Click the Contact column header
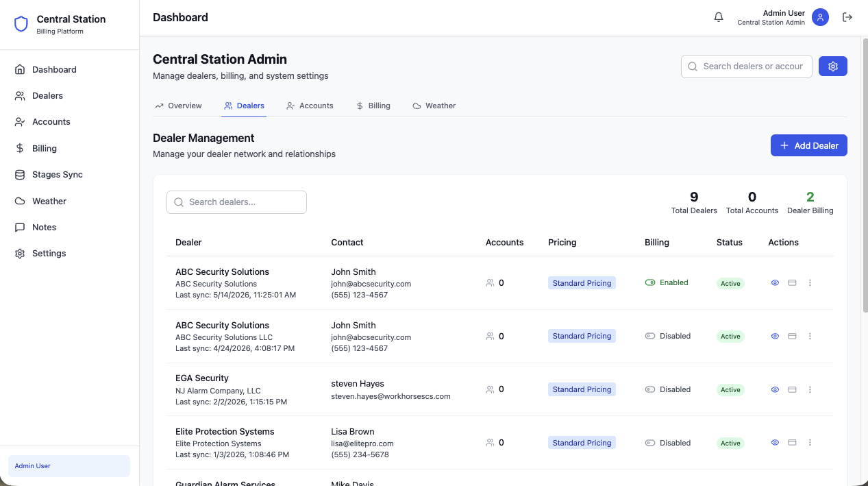This screenshot has width=868, height=486. pyautogui.click(x=347, y=242)
